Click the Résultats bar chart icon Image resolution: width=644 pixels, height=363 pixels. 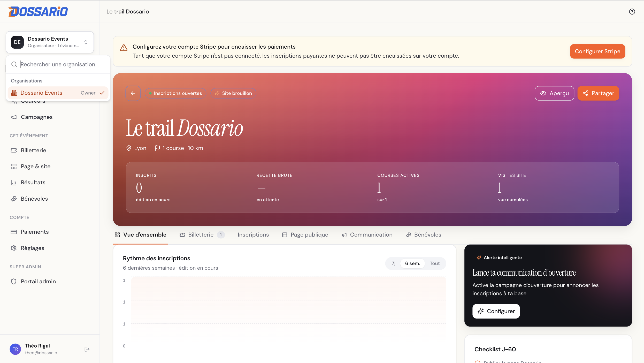[x=14, y=183]
